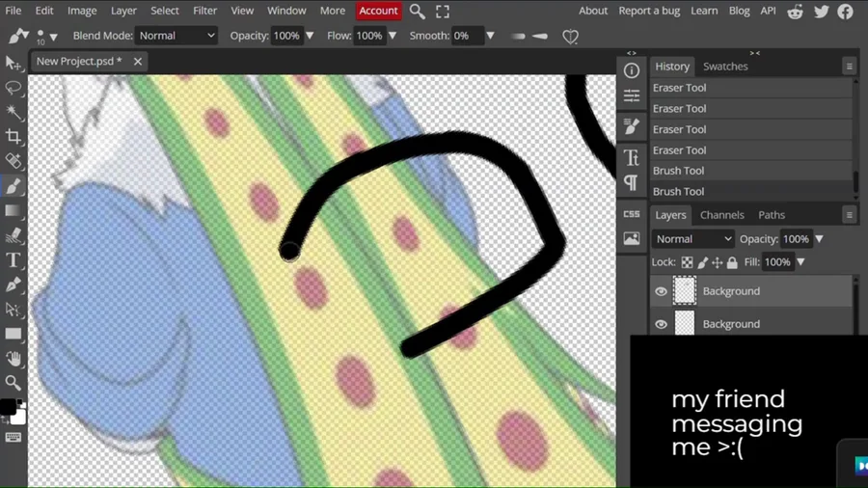Select the Crop tool
The image size is (868, 488).
point(13,137)
